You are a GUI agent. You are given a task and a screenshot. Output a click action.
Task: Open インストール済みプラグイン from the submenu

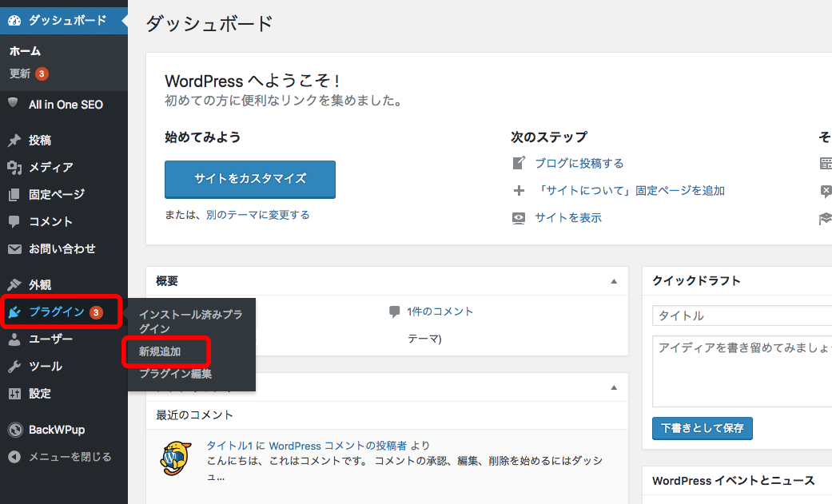(190, 321)
